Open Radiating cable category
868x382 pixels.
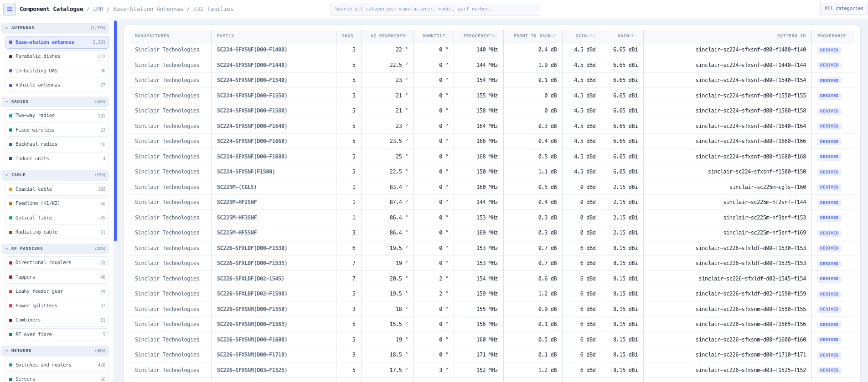click(x=57, y=232)
